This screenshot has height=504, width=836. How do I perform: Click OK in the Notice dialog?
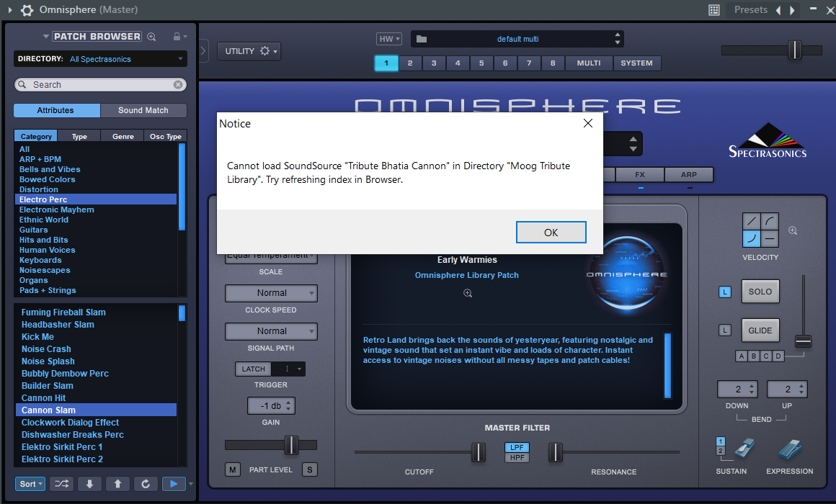pos(551,233)
